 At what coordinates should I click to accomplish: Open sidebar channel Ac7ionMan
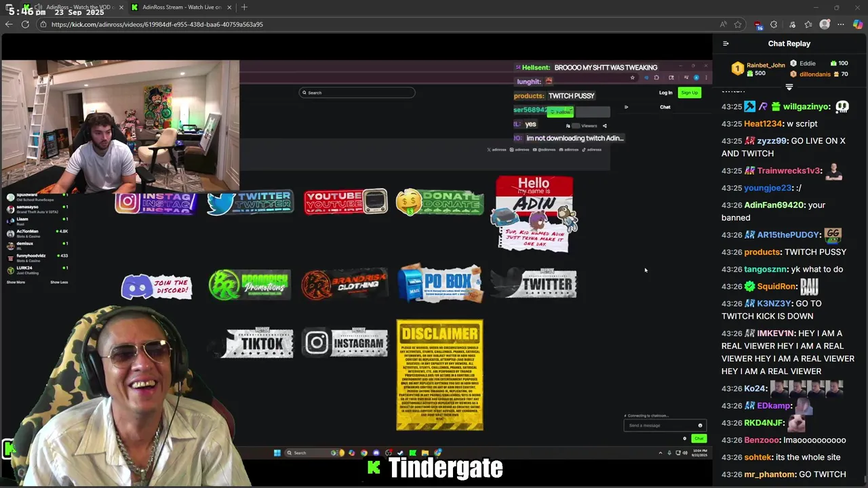click(x=37, y=234)
